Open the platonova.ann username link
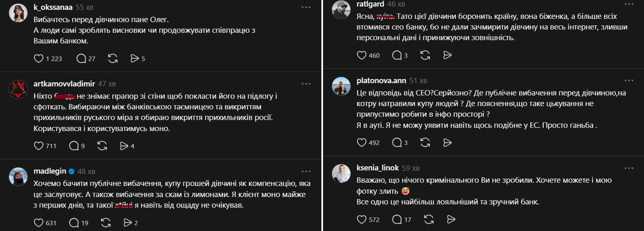 pyautogui.click(x=381, y=81)
